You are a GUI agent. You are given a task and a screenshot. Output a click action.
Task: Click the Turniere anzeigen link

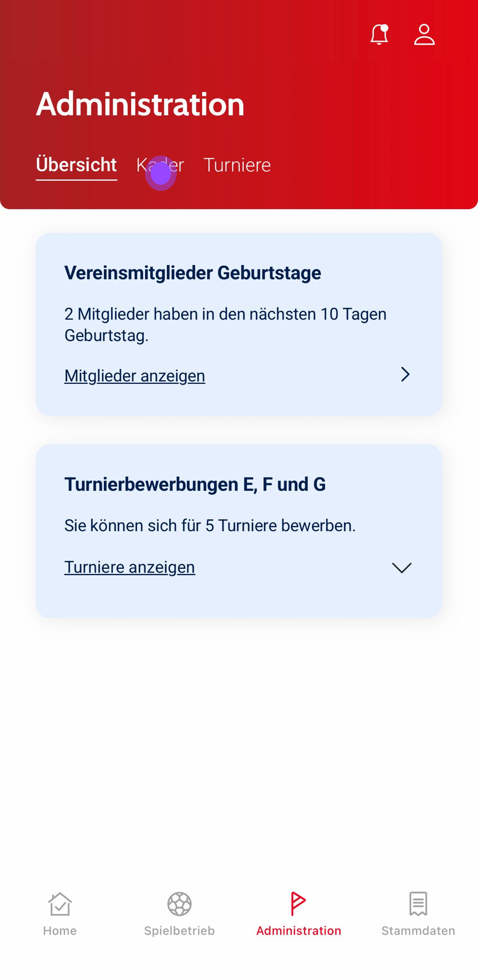[x=129, y=568]
